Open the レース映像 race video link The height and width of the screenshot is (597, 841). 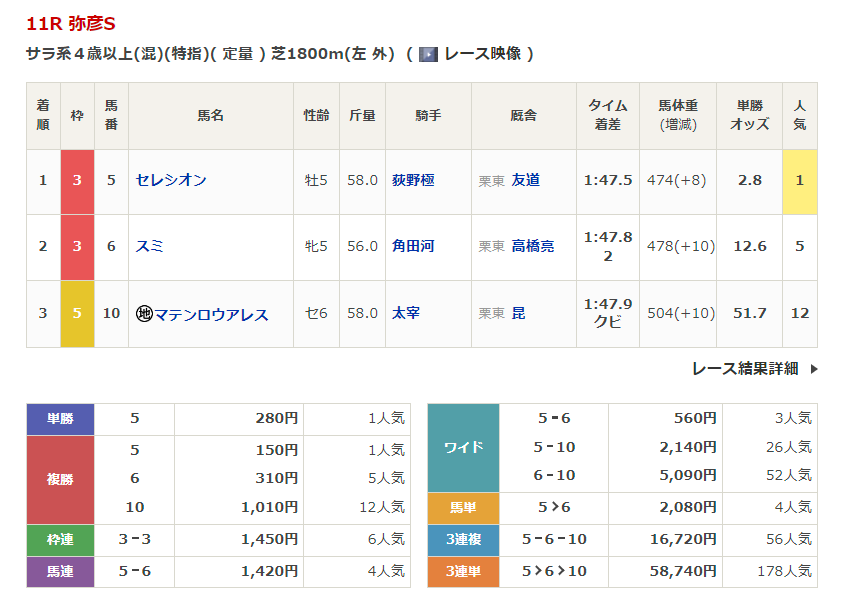point(482,54)
